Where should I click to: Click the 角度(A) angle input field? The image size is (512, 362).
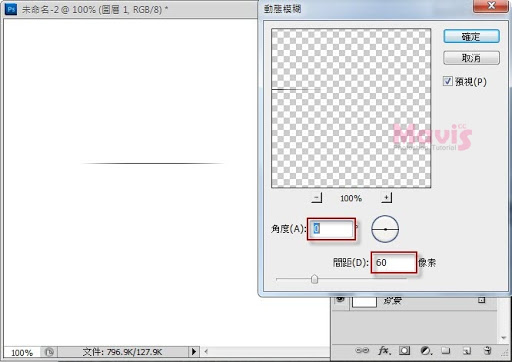tap(331, 229)
